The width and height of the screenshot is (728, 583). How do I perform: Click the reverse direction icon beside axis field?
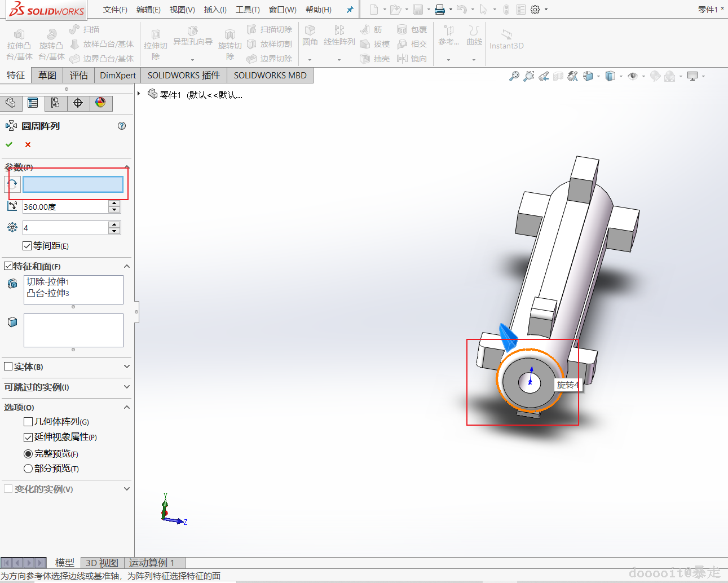[12, 184]
